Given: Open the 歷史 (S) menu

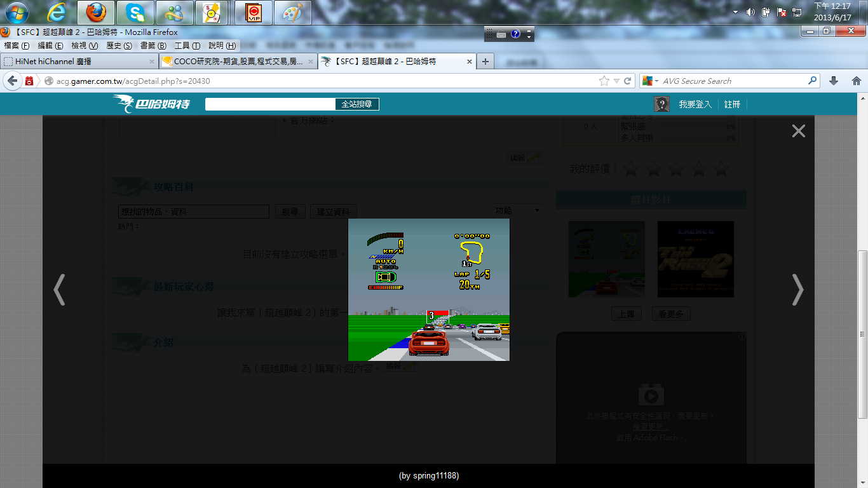Looking at the screenshot, I should [119, 46].
